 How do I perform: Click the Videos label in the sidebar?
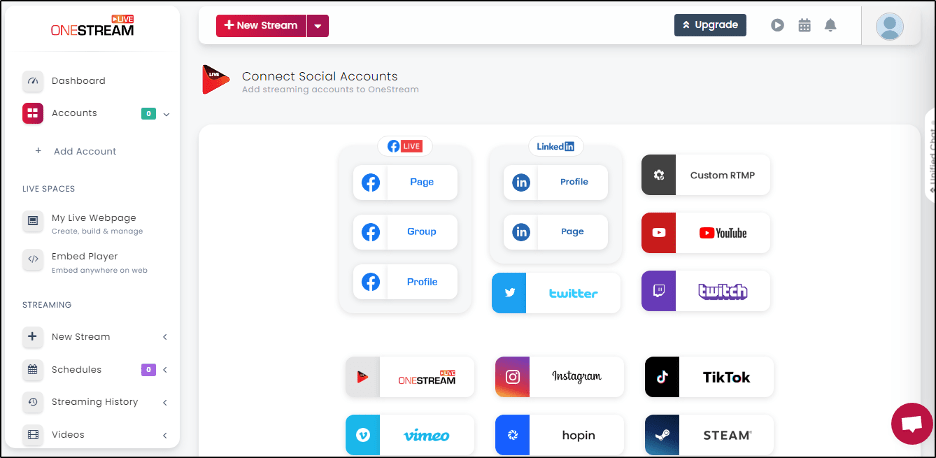pyautogui.click(x=68, y=435)
